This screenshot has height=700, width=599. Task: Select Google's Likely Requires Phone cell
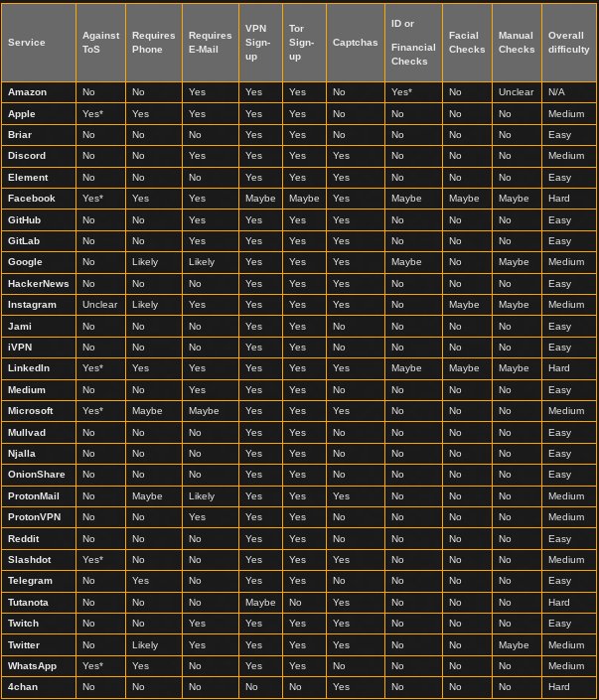tap(154, 262)
